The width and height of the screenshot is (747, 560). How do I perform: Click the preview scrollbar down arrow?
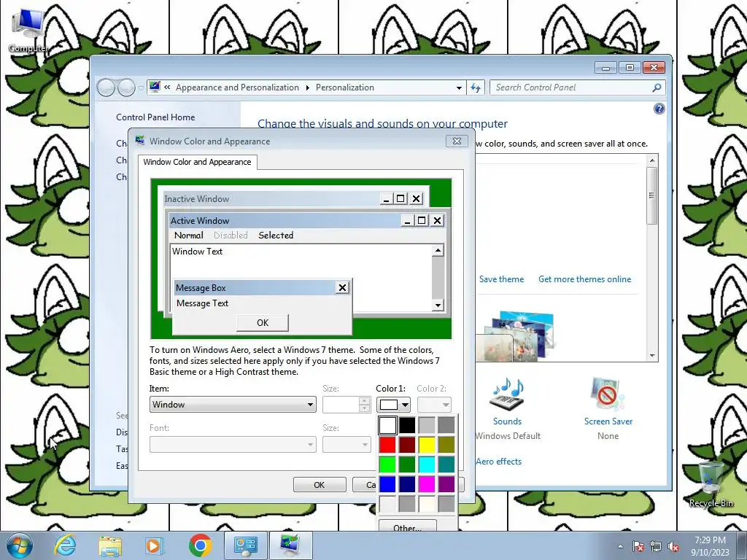(438, 306)
